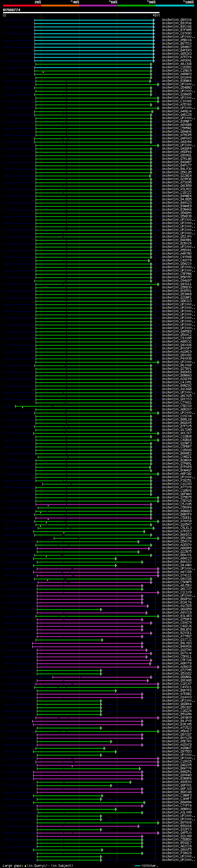Click label UniRef100_Q4PG43

(x=177, y=139)
